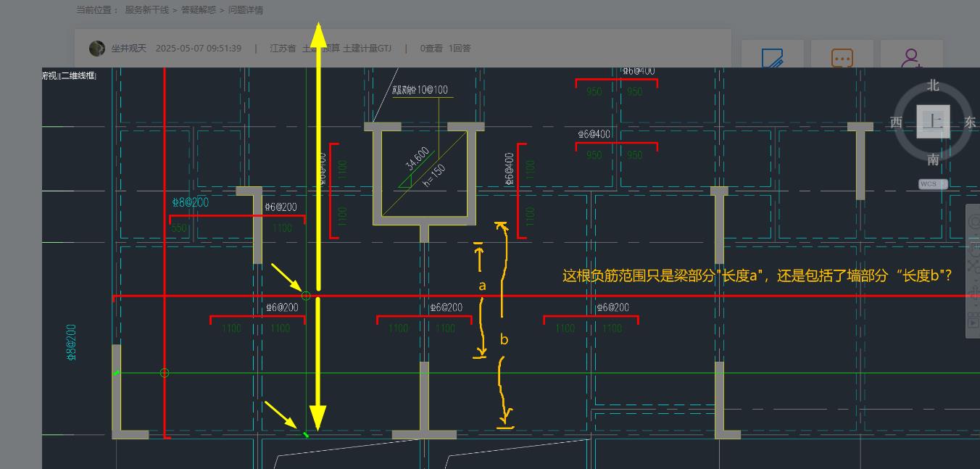
Task: Select the 江苏省 region label
Action: point(283,49)
